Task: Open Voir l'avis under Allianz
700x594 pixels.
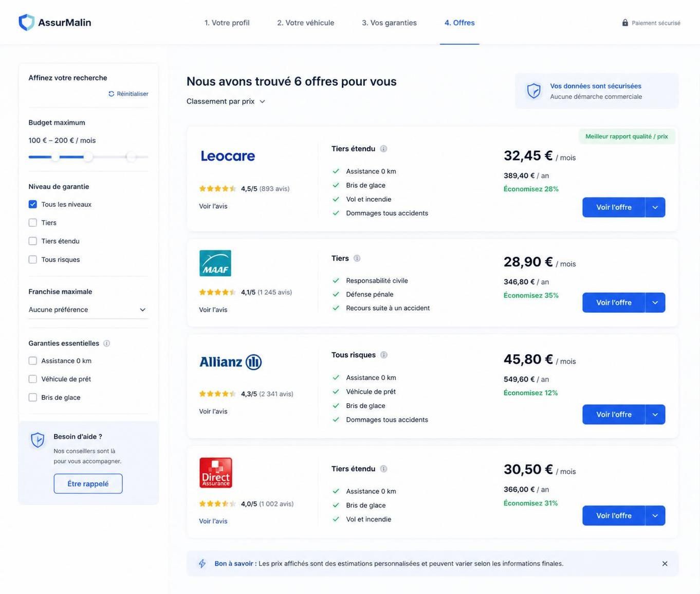Action: point(213,411)
